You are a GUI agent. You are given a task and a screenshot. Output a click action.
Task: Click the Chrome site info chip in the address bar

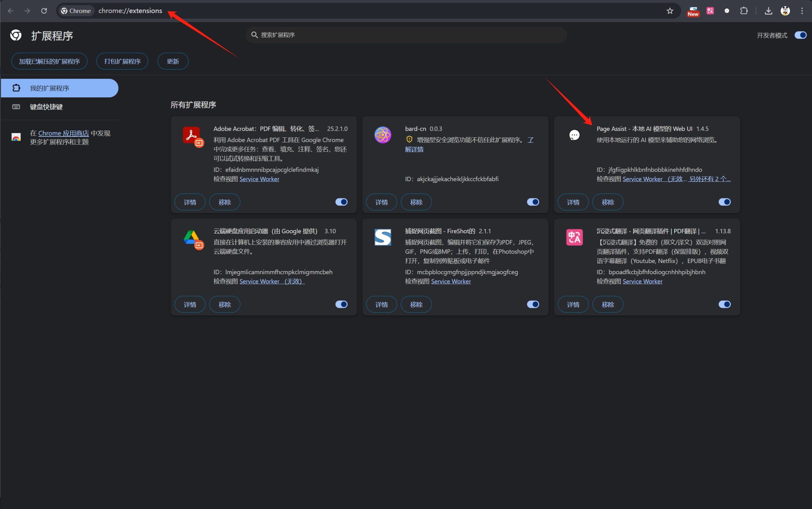(76, 11)
